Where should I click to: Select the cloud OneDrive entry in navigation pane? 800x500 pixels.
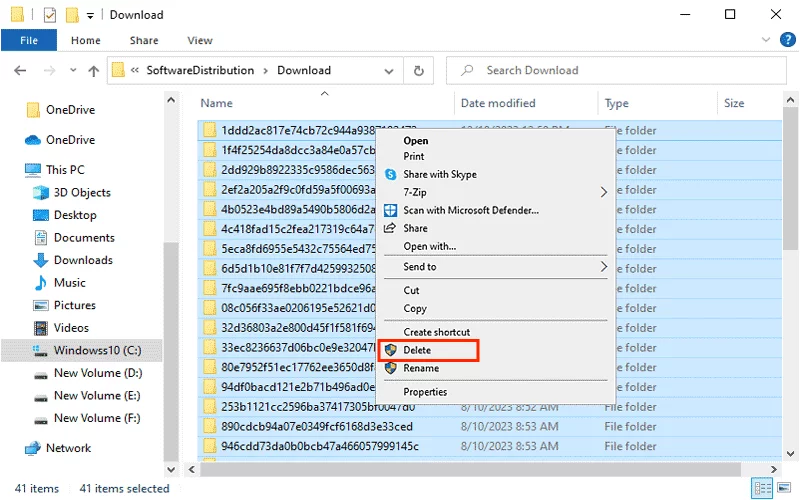tap(61, 140)
